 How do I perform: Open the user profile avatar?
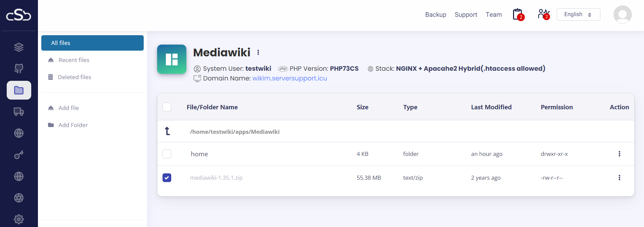point(622,14)
